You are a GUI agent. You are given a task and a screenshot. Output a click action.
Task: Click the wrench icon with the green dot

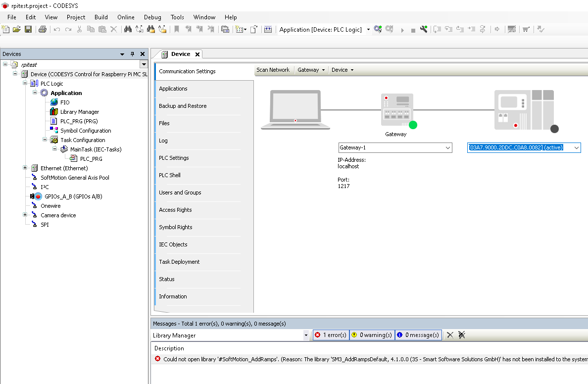click(x=424, y=29)
